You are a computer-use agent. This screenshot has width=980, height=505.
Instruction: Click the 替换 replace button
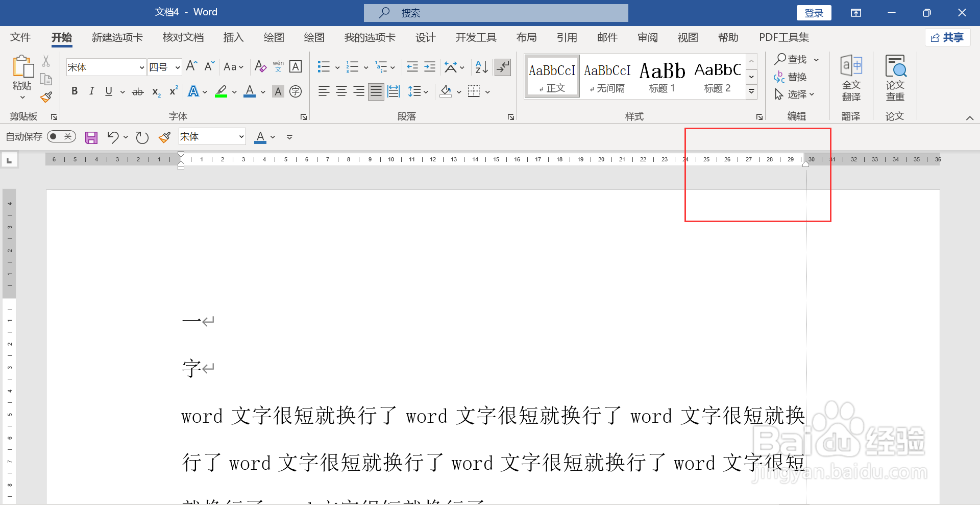click(791, 77)
